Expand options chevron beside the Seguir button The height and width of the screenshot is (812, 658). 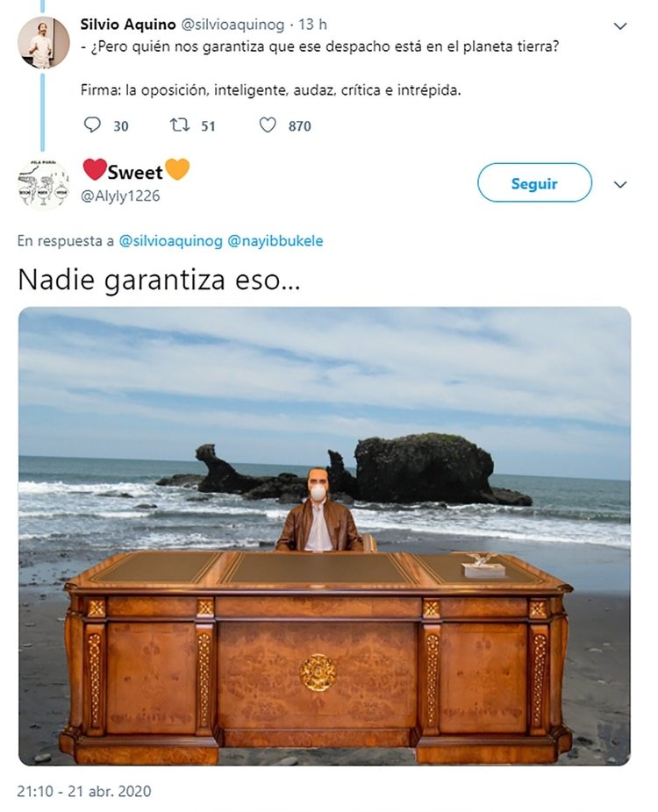click(x=620, y=185)
